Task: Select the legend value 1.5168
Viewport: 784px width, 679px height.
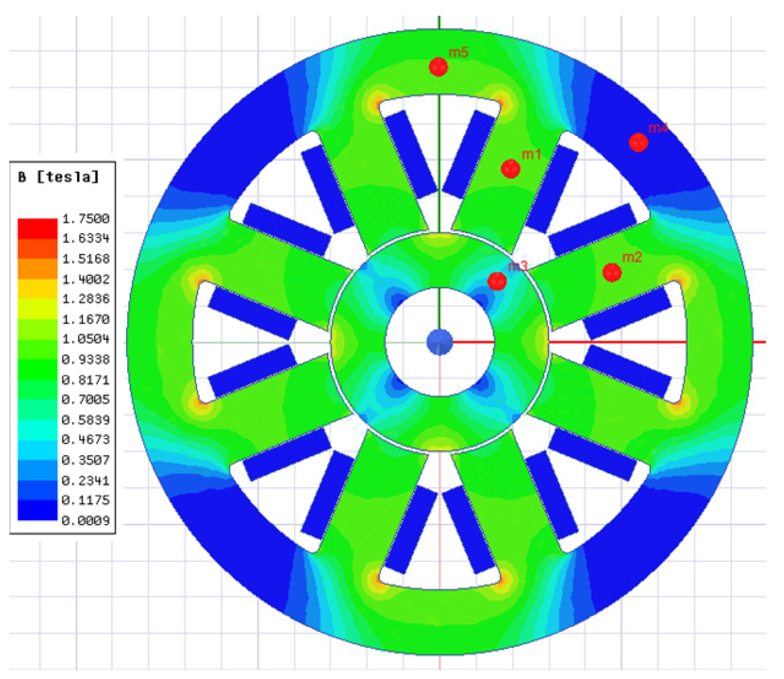Action: (86, 259)
